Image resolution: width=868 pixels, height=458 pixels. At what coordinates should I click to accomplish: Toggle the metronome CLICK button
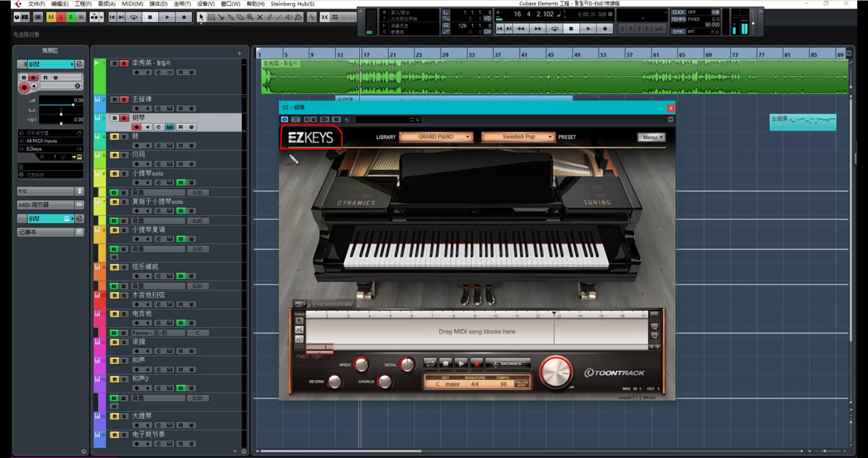point(679,12)
